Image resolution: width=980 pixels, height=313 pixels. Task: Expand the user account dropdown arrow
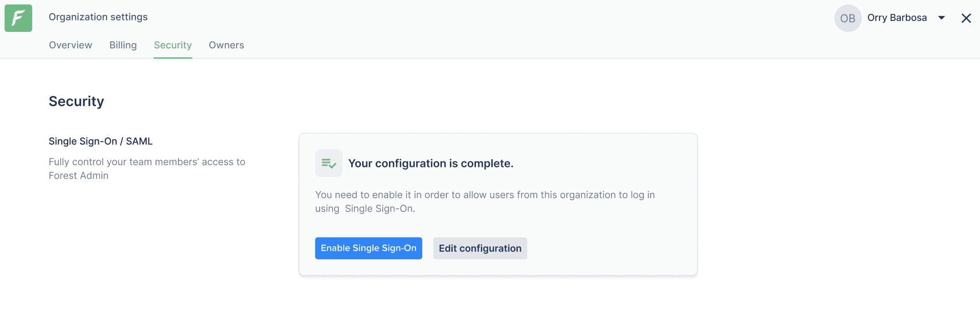941,18
